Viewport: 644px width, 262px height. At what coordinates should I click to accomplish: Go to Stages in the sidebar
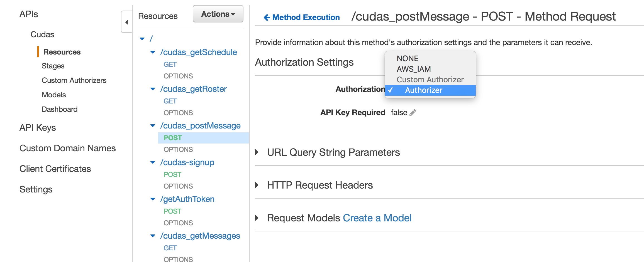[x=53, y=66]
